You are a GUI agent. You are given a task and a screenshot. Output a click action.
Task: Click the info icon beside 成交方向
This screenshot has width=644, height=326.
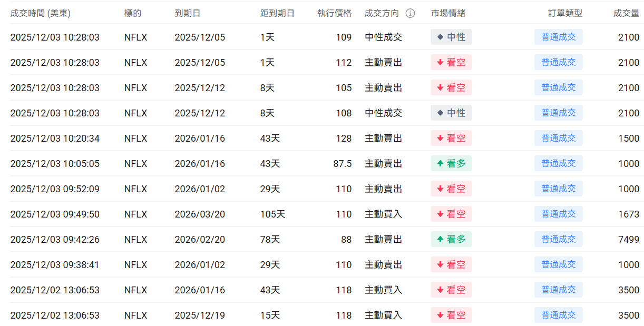coord(410,13)
